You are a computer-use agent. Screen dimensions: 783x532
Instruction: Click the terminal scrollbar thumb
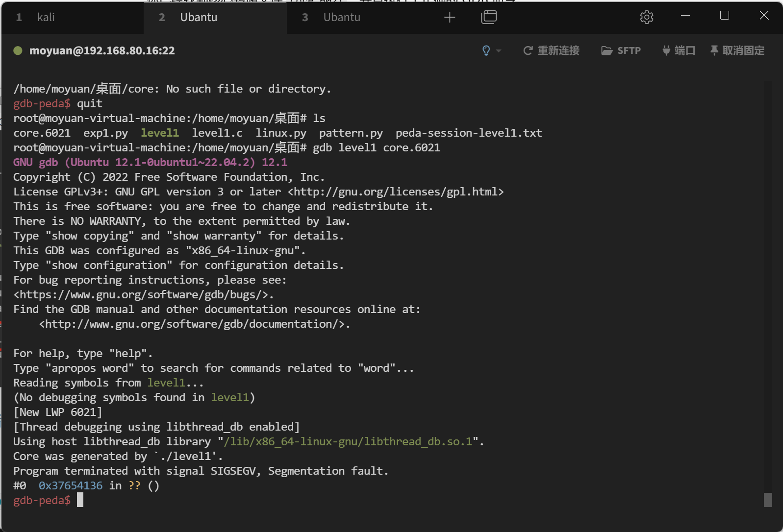point(768,499)
